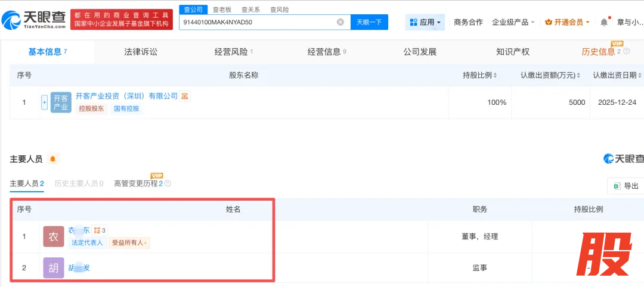The image size is (644, 287).
Task: Expand the shareholder row with plus button
Action: click(44, 102)
